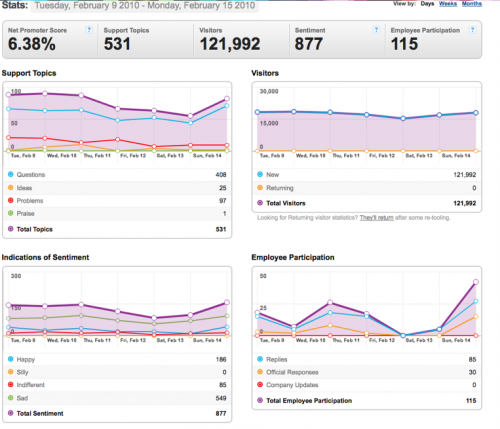The image size is (500, 429).
Task: Click the blue Happy sentiment legend dot
Action: click(x=10, y=359)
